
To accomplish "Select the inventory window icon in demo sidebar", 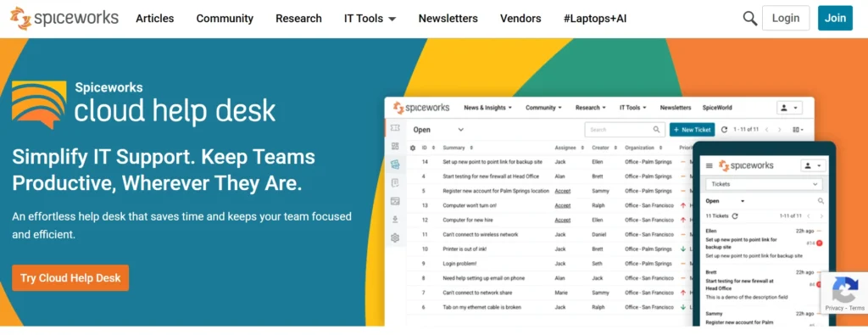I will 395,201.
